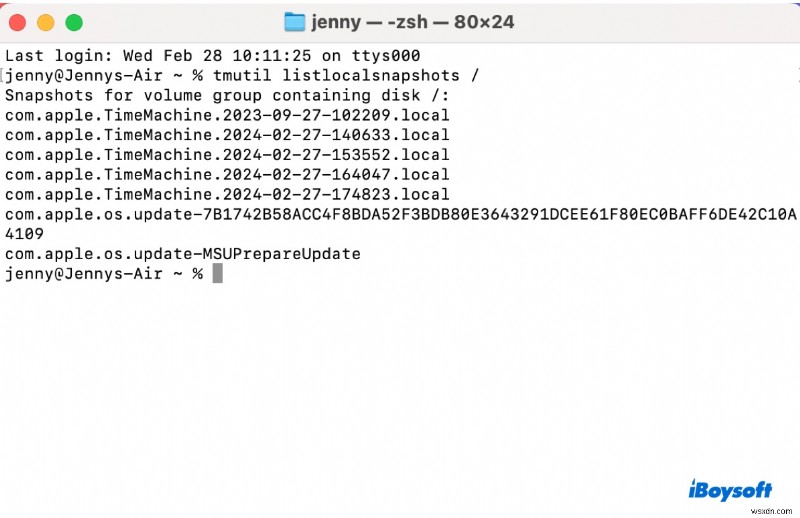
Task: Close the terminal window with red button
Action: click(17, 22)
